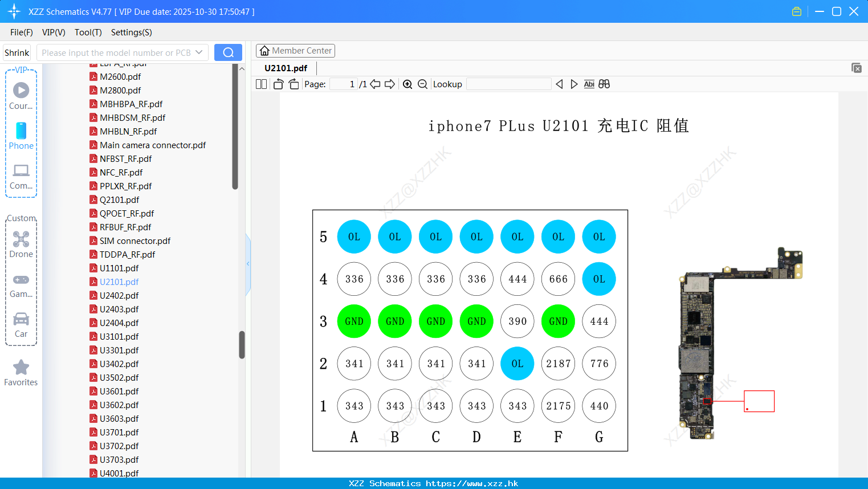Click the Shrink button

tap(17, 52)
